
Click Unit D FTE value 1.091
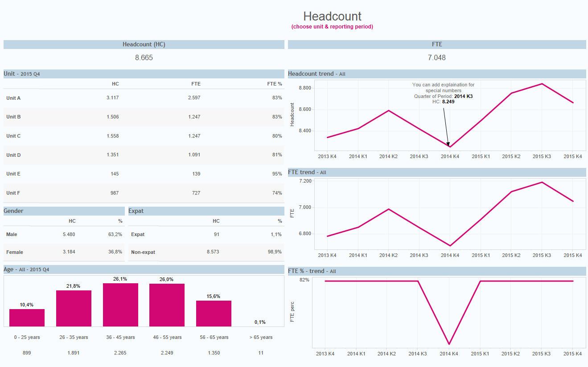(194, 155)
